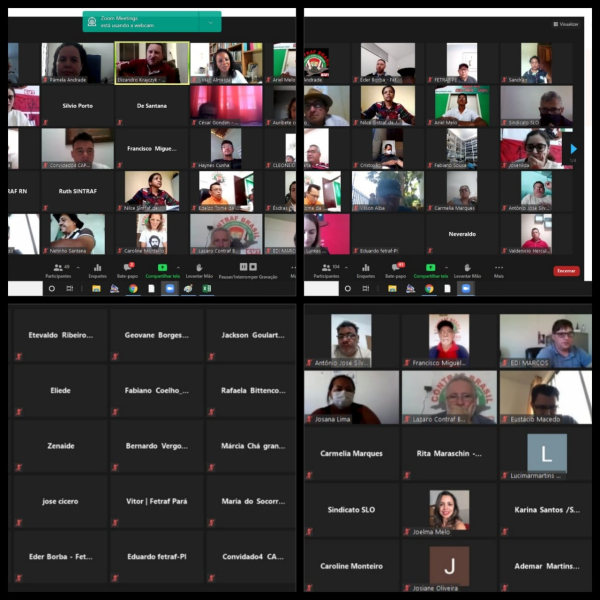Open Chrome in the 104-participant window's taskbar
Image resolution: width=600 pixels, height=600 pixels.
[429, 289]
